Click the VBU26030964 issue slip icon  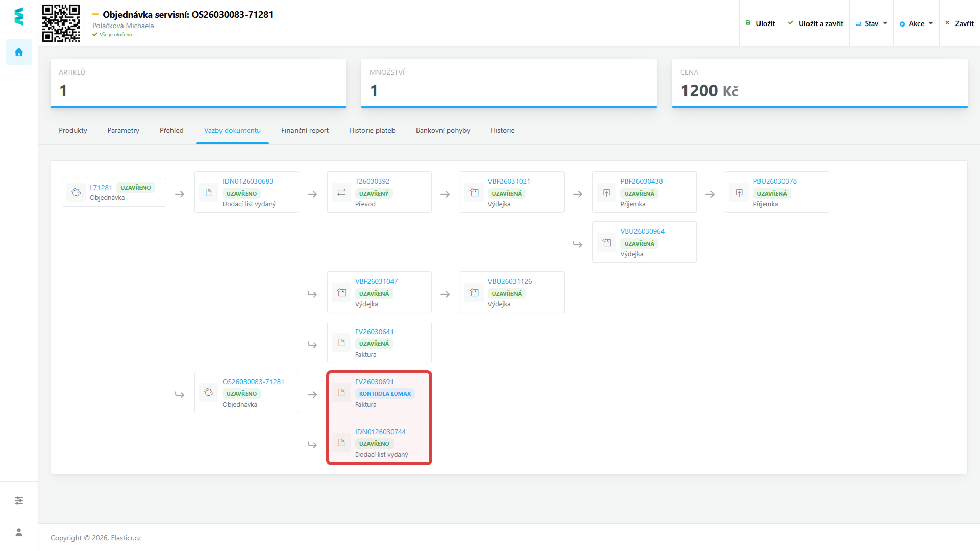point(606,242)
